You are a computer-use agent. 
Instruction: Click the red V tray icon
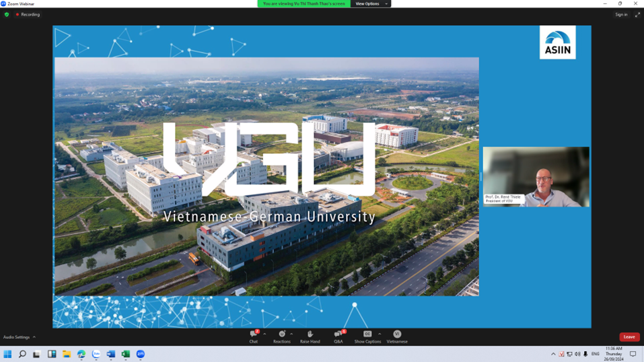[x=561, y=354]
